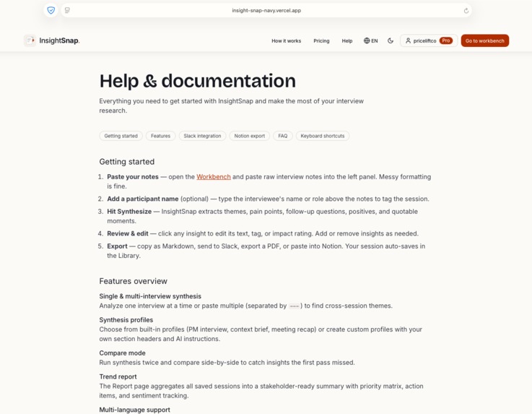
Task: Click the Pro badge
Action: pos(446,40)
